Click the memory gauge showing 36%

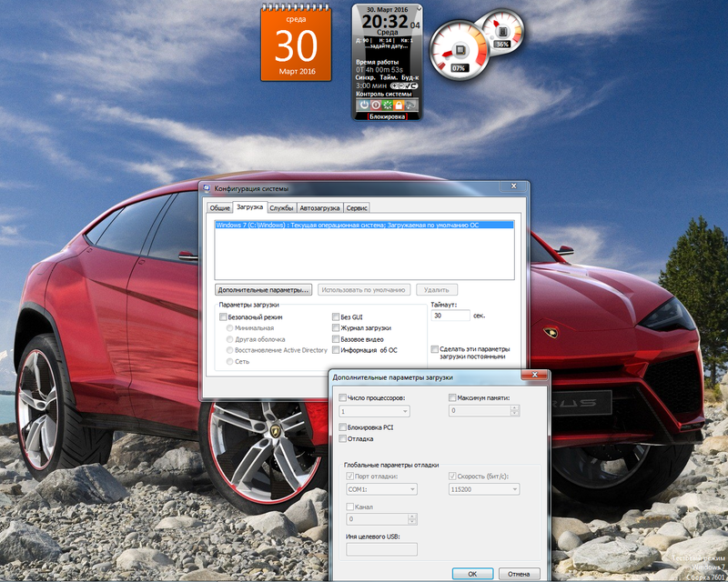[501, 32]
